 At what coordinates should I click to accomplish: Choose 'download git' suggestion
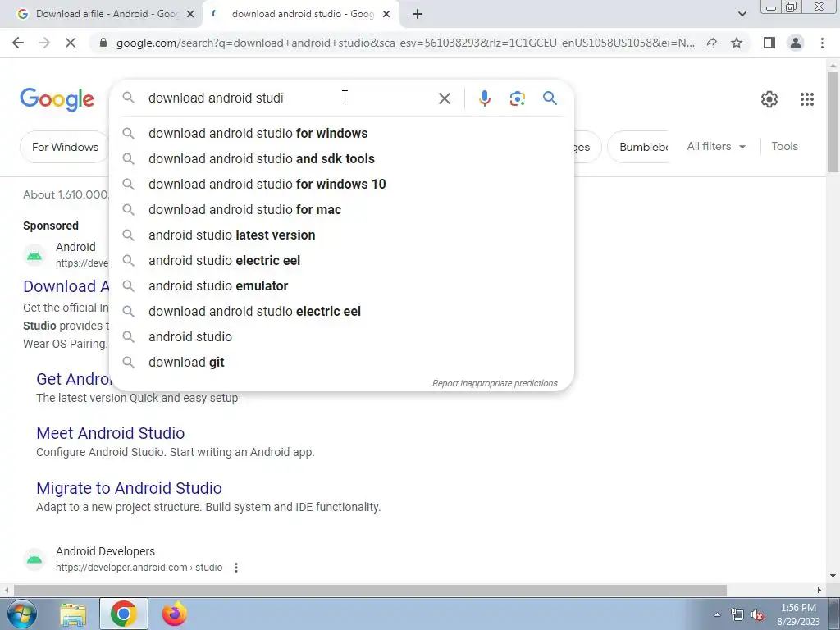click(x=341, y=362)
